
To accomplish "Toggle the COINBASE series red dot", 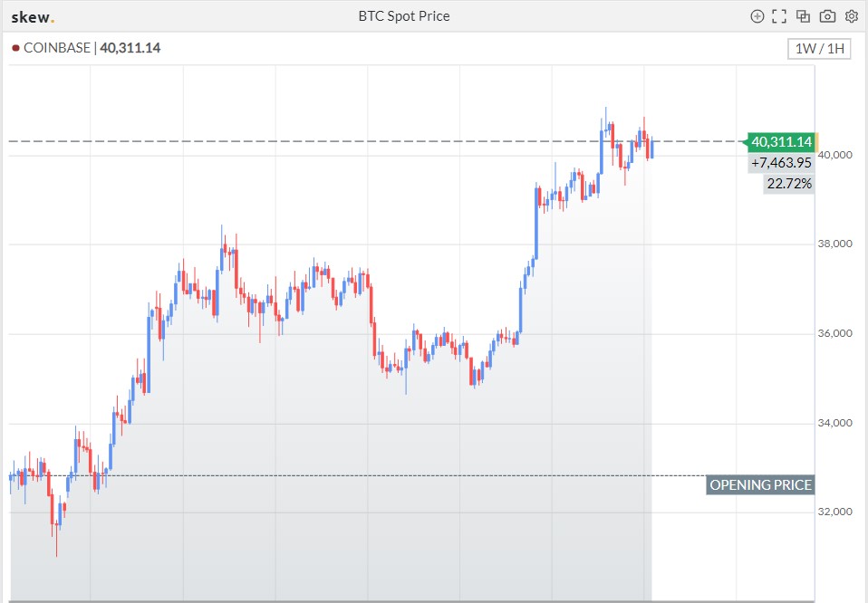I will tap(15, 48).
